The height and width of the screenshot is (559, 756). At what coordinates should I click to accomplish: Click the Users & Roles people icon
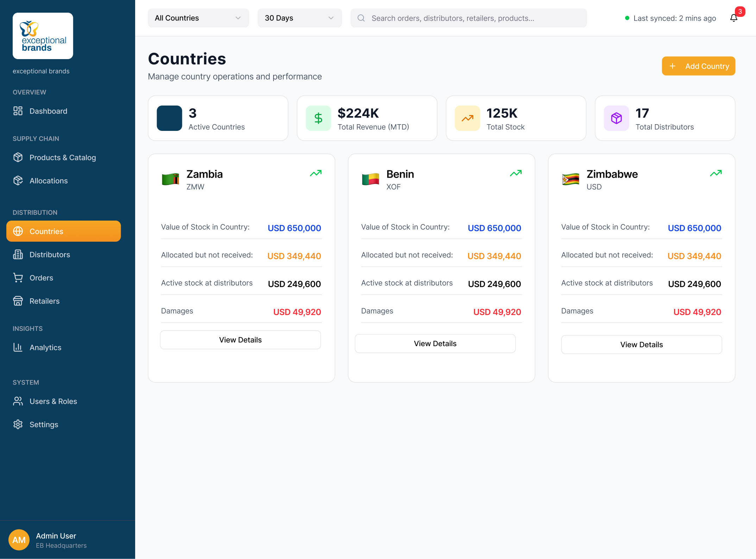pyautogui.click(x=18, y=401)
